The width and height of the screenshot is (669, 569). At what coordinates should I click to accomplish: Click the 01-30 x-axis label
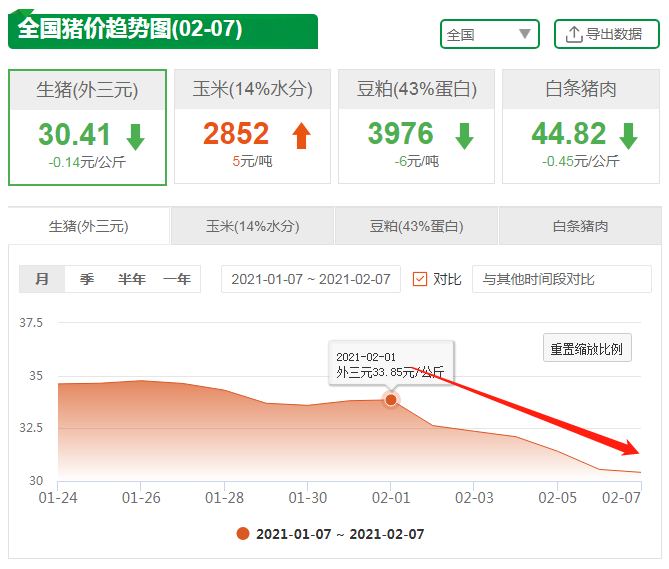pos(308,498)
